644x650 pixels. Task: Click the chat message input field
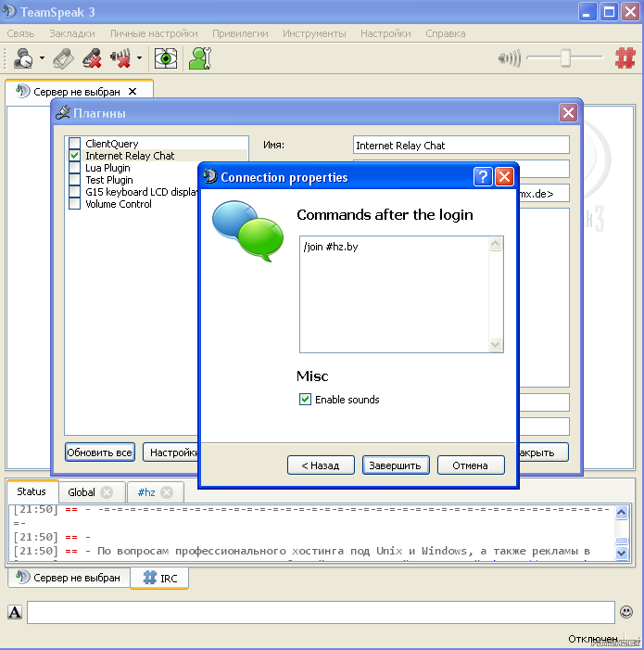(x=321, y=612)
